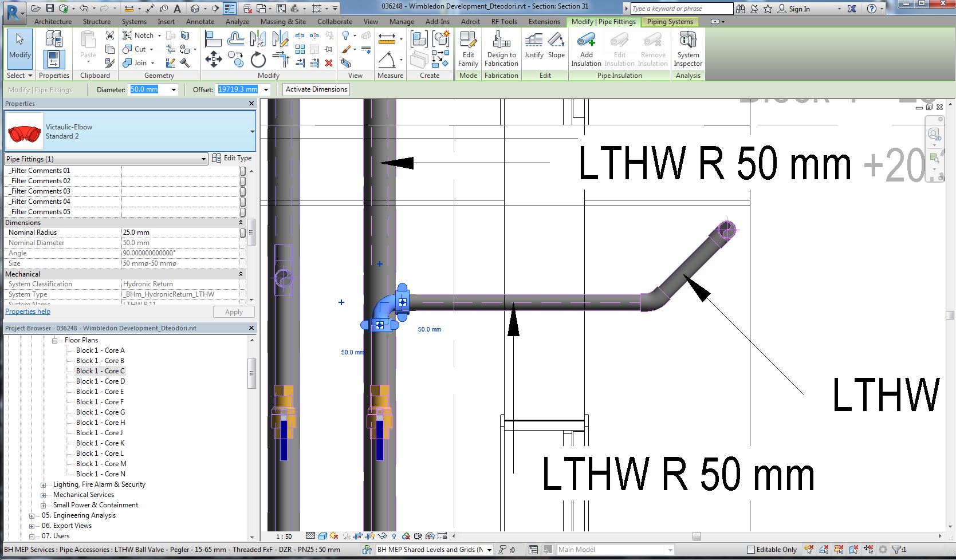Select the Text tool letter A icon
The height and width of the screenshot is (560, 956).
(x=177, y=9)
